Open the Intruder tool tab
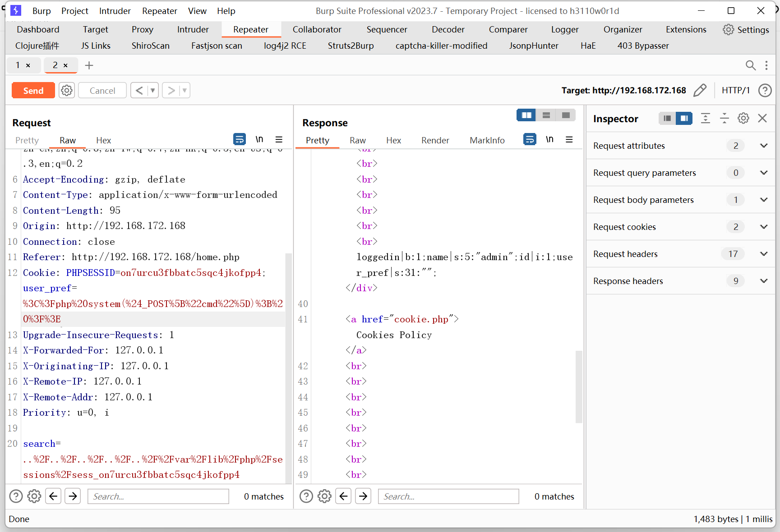This screenshot has width=780, height=532. tap(193, 29)
